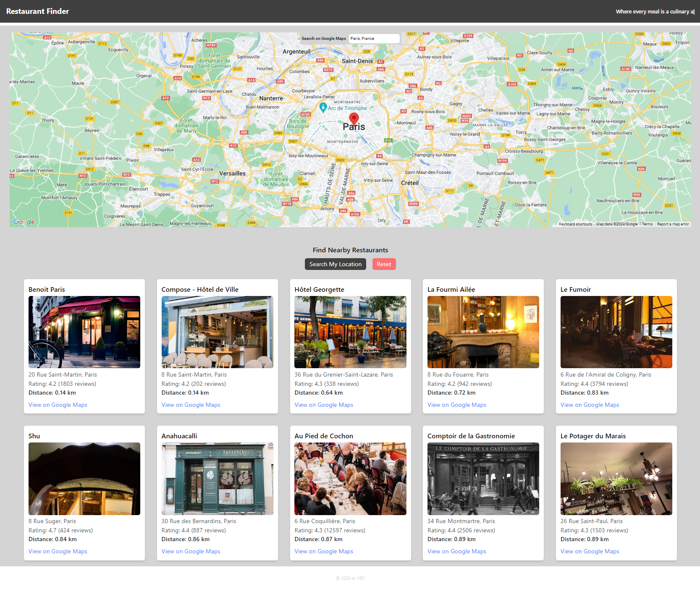The height and width of the screenshot is (589, 700).
Task: Click the Benoit Paris storefront photo
Action: coord(84,332)
